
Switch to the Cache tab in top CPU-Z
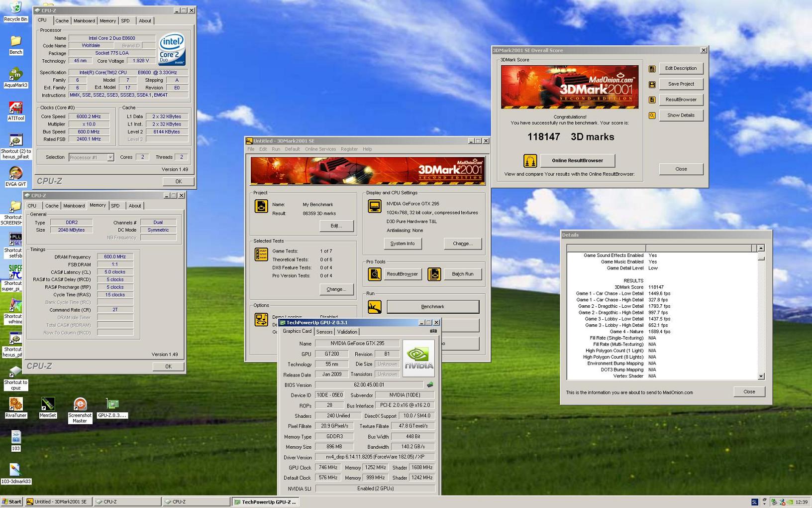pyautogui.click(x=62, y=21)
